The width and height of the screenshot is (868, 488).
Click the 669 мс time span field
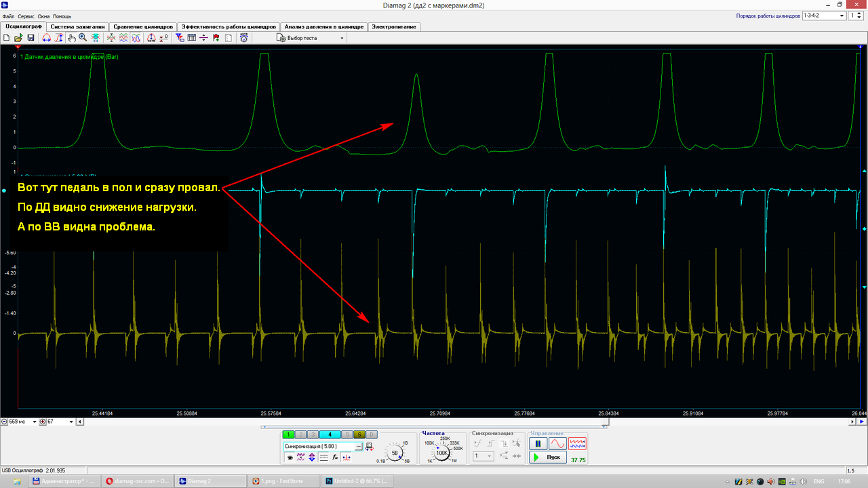22,422
